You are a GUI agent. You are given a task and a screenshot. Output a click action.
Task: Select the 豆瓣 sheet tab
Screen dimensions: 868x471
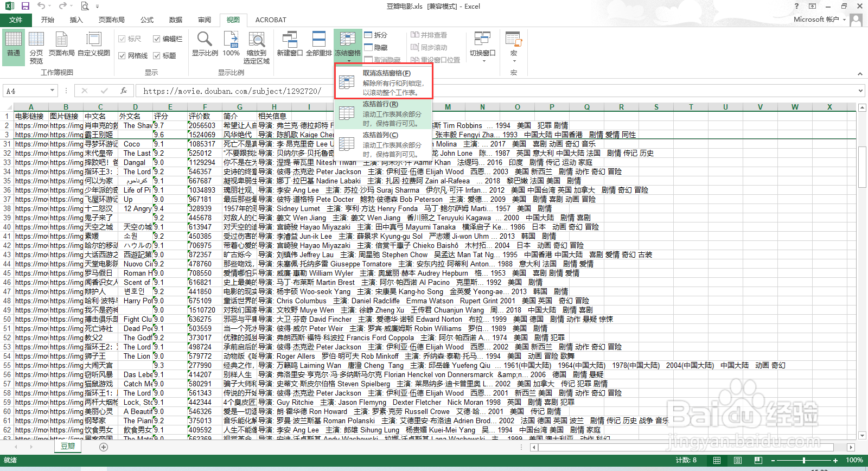(68, 447)
